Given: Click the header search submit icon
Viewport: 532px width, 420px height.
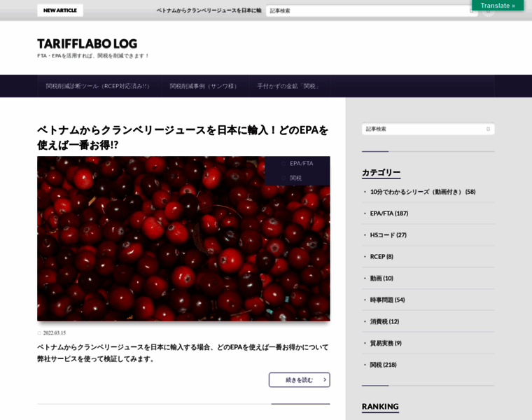Looking at the screenshot, I should (x=472, y=10).
